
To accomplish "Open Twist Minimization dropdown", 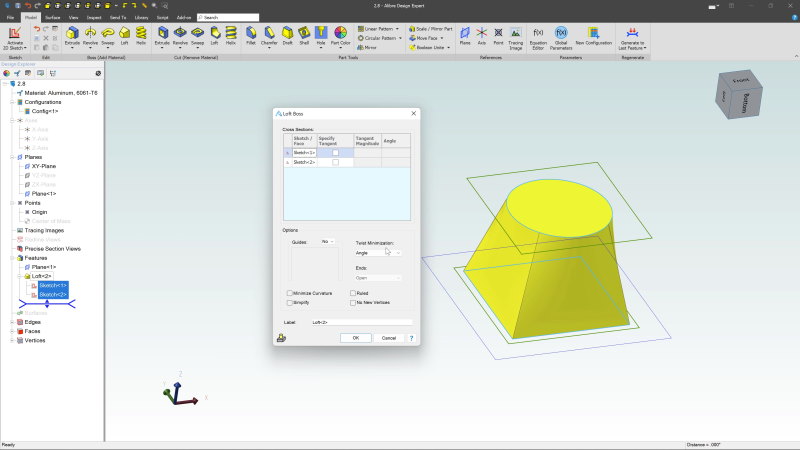I will tap(378, 253).
